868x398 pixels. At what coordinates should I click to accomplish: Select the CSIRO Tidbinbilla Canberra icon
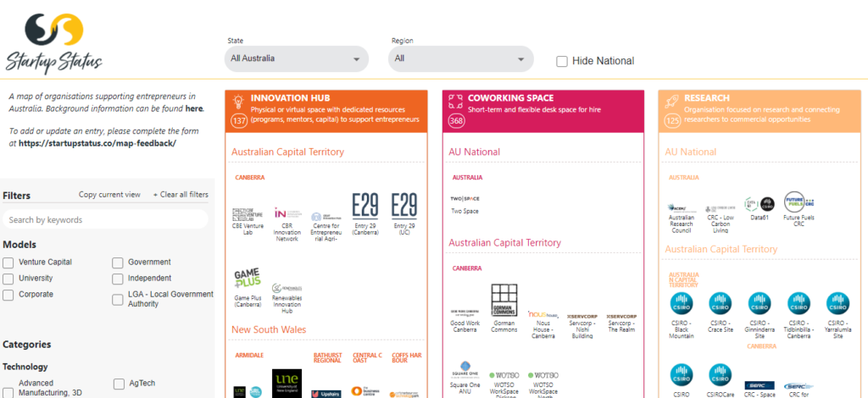pyautogui.click(x=798, y=304)
